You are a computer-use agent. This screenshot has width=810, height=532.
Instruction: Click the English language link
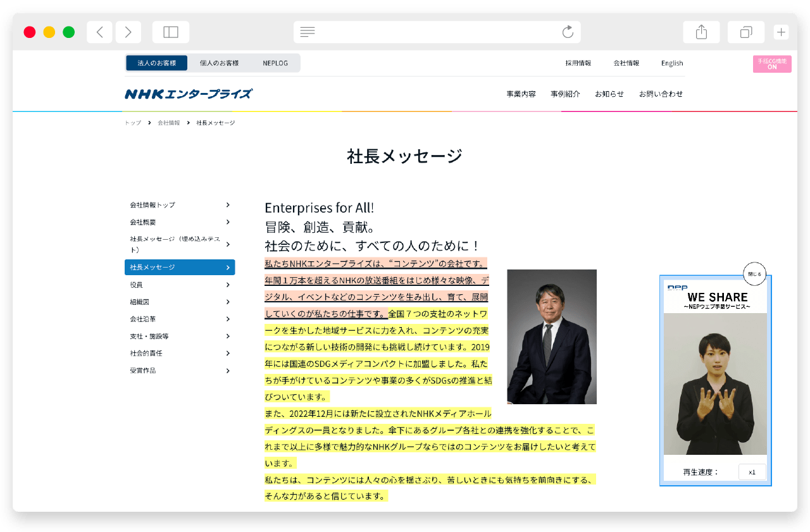pyautogui.click(x=671, y=63)
